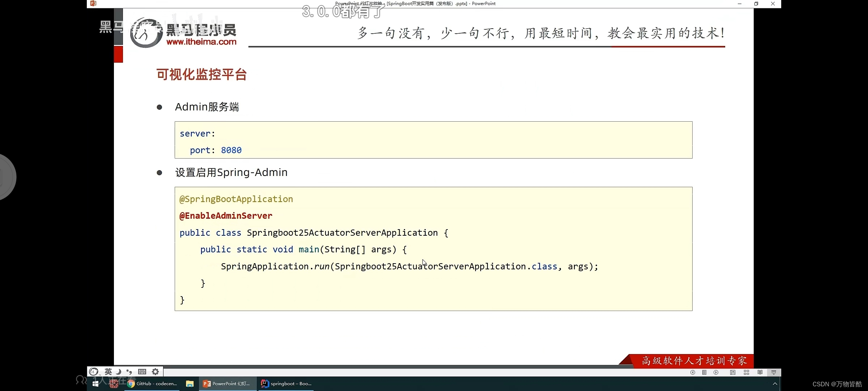Click the 设置启用Spring-Admin bullet text
This screenshot has height=391, width=868.
click(x=231, y=172)
